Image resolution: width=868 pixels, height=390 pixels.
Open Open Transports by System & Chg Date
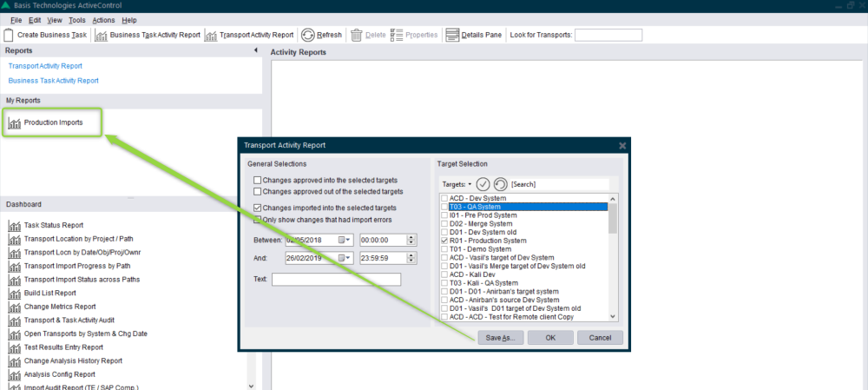click(86, 334)
